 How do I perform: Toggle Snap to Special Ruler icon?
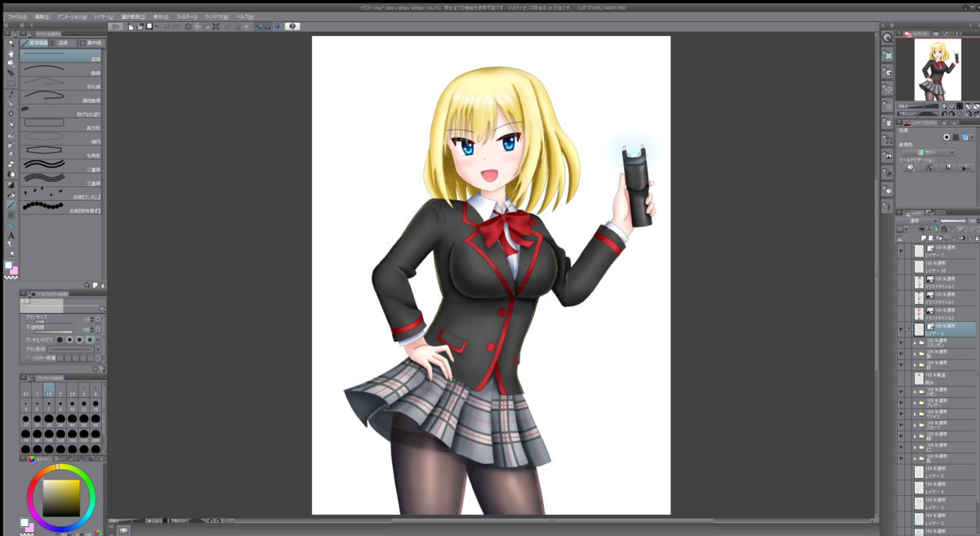(267, 26)
